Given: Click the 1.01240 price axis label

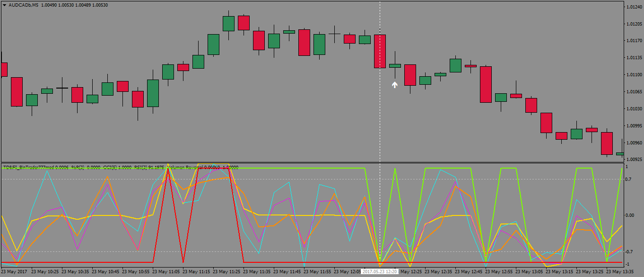Looking at the screenshot, I should 633,7.
